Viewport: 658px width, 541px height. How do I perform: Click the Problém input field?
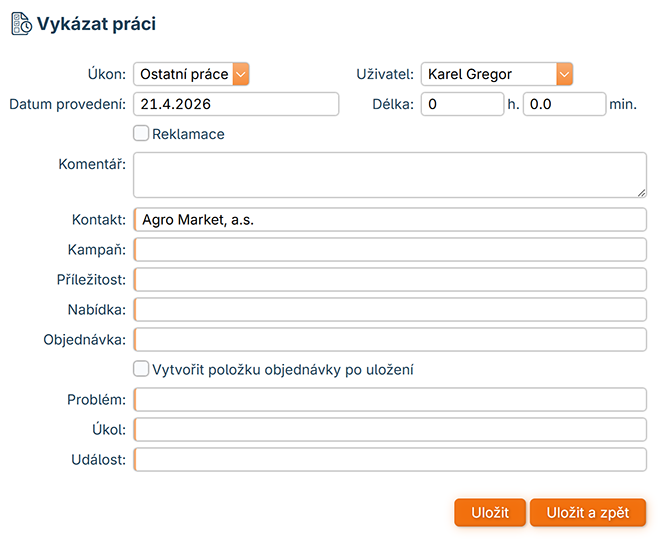pos(390,400)
